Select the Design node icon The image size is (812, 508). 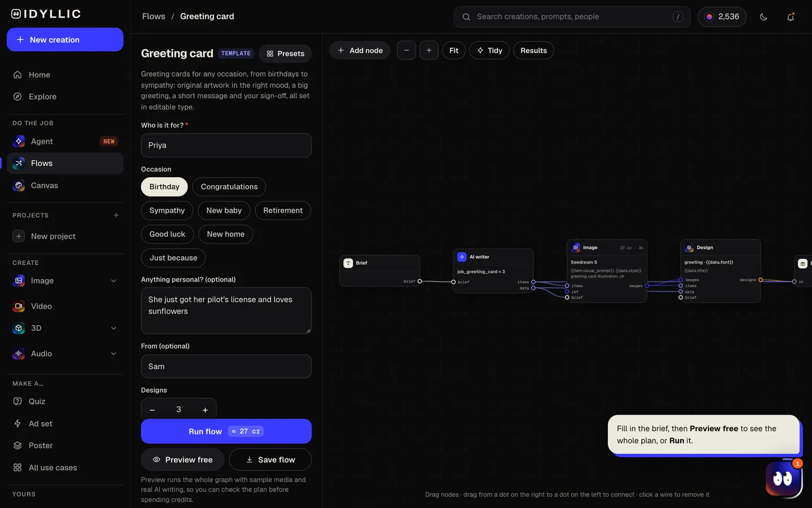690,248
